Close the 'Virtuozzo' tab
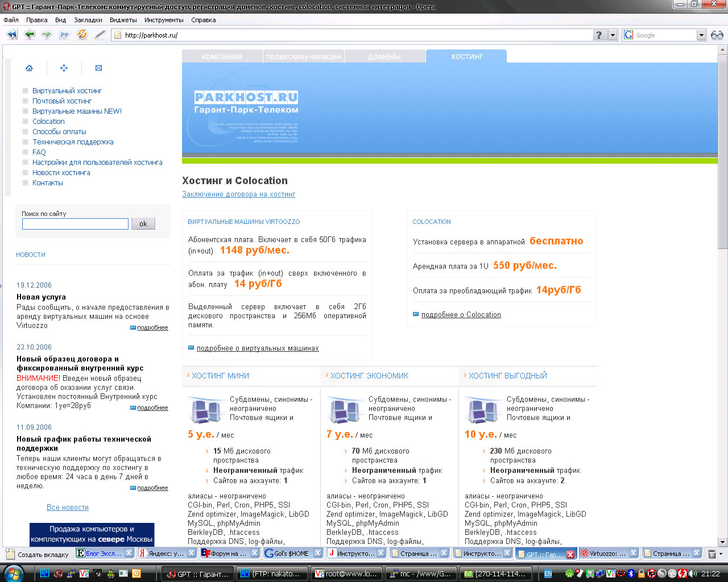 pyautogui.click(x=632, y=553)
